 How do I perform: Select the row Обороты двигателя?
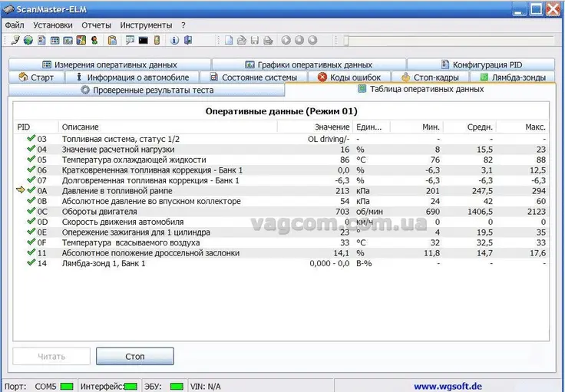pyautogui.click(x=282, y=211)
